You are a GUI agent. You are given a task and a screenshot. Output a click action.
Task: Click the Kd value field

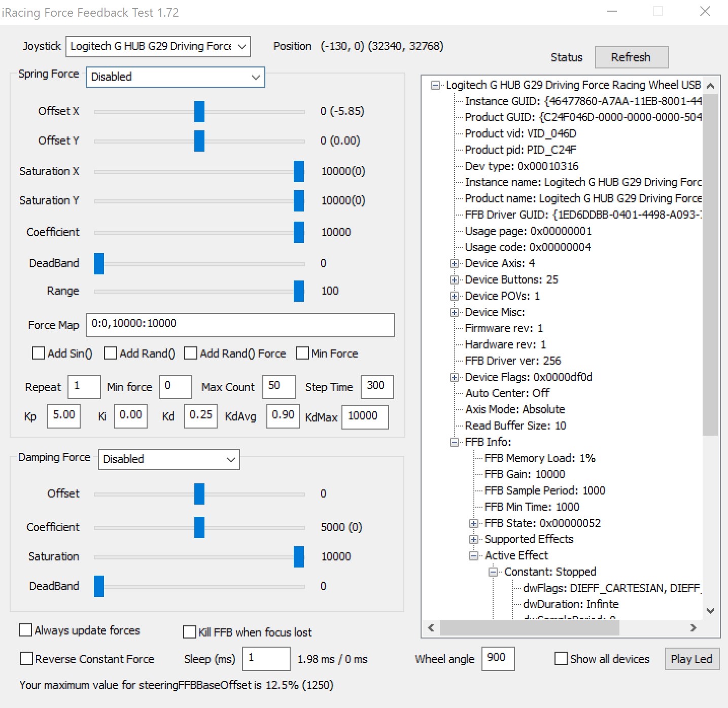click(201, 416)
